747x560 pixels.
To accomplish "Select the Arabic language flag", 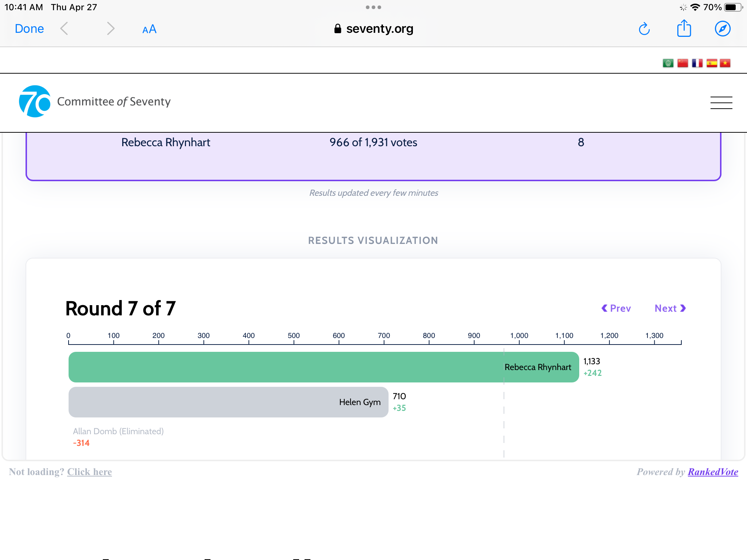I will pos(668,63).
